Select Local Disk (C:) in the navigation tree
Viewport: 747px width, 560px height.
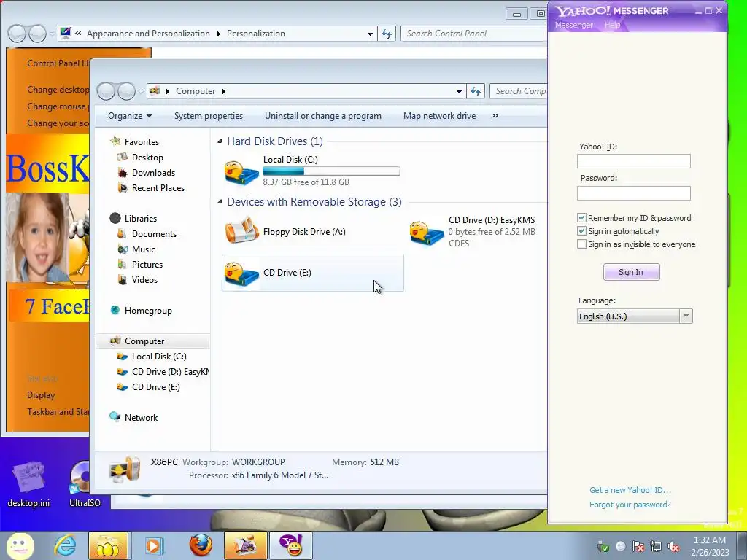coord(159,356)
